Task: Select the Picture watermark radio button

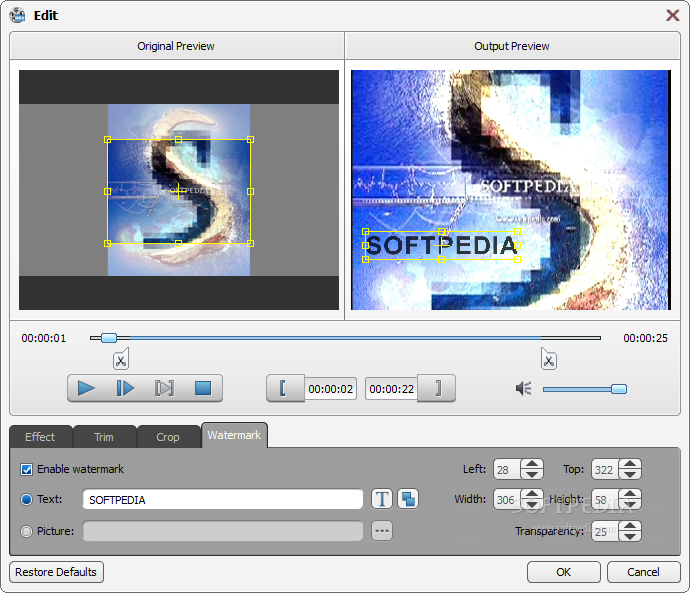Action: (26, 531)
